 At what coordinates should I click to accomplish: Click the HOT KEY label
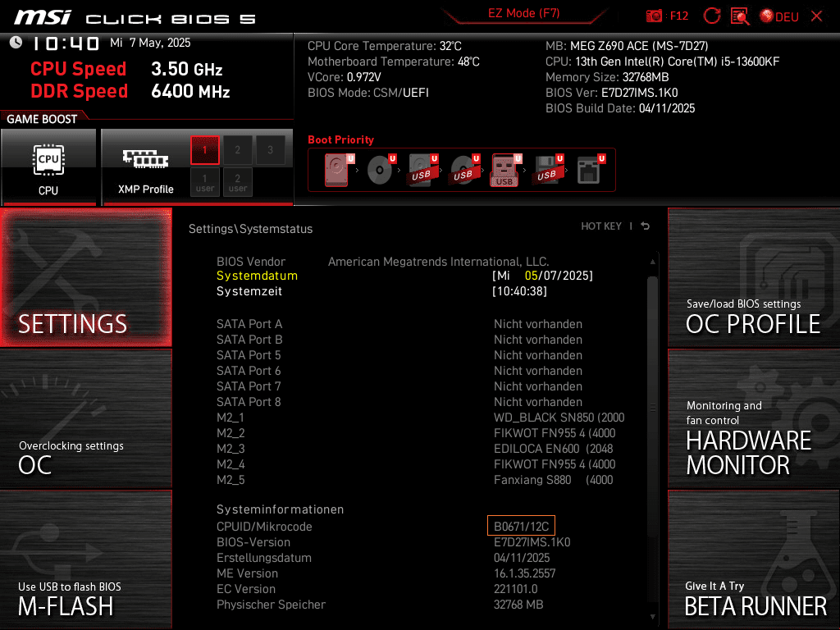pos(601,226)
